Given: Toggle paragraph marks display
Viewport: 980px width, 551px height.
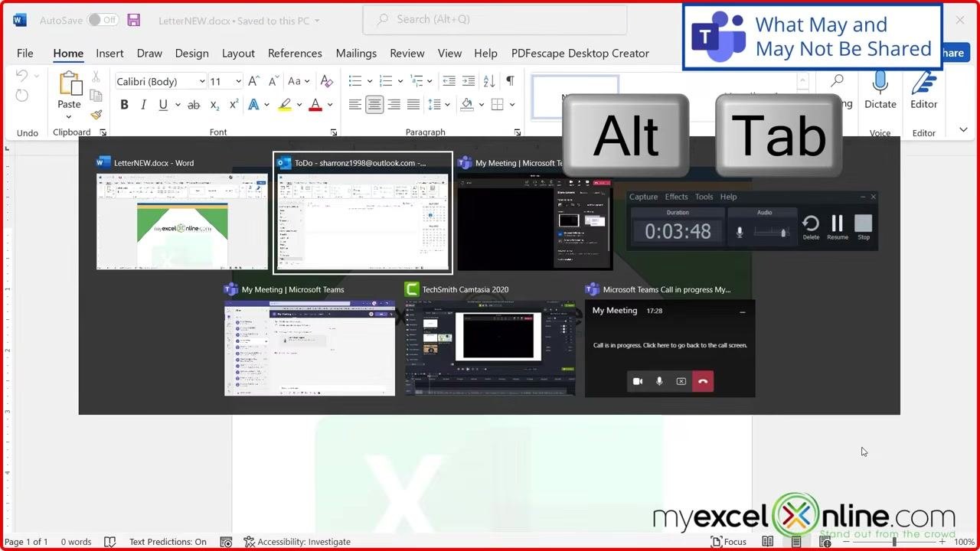Looking at the screenshot, I should coord(510,81).
